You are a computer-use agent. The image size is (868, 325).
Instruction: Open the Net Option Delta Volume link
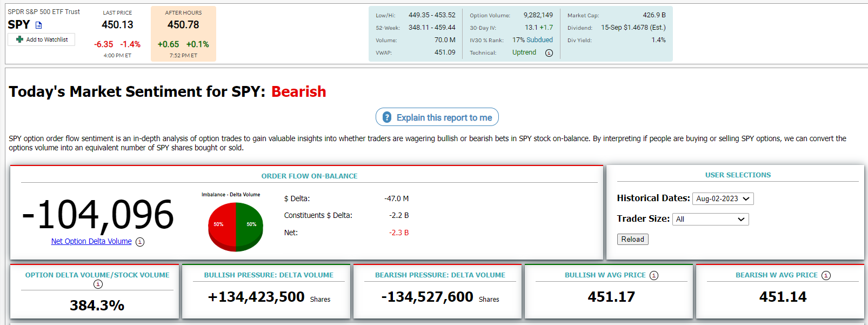(x=91, y=241)
